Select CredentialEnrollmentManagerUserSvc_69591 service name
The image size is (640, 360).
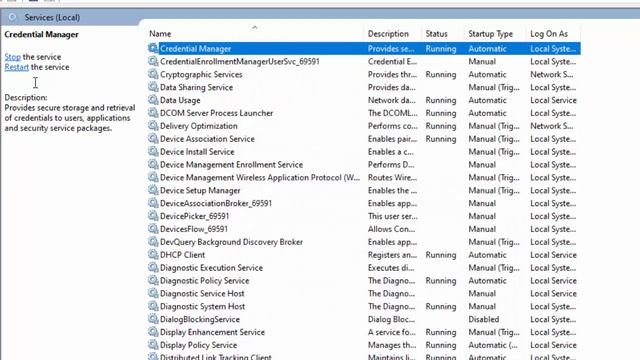tap(240, 62)
